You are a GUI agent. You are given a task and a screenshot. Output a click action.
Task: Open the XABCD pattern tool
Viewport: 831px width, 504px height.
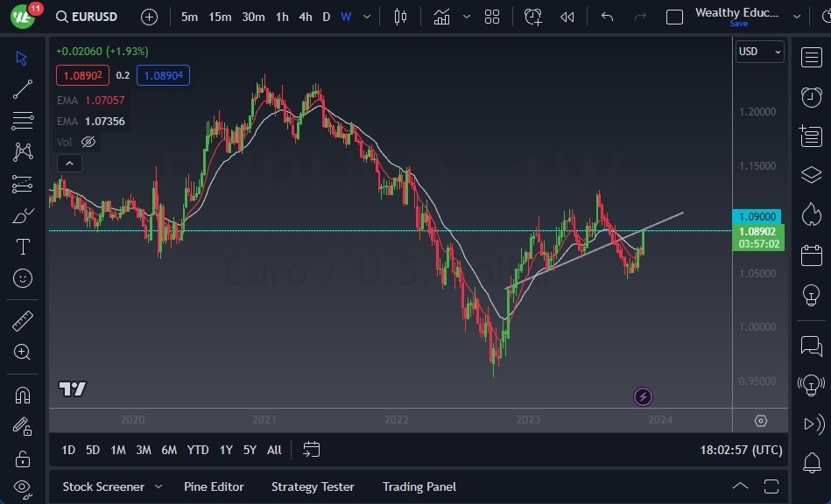pyautogui.click(x=23, y=151)
